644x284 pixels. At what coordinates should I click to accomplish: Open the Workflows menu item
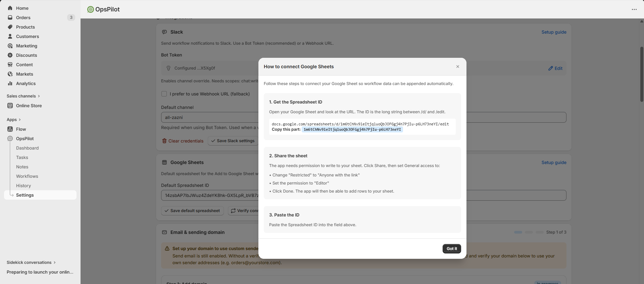[x=27, y=176]
